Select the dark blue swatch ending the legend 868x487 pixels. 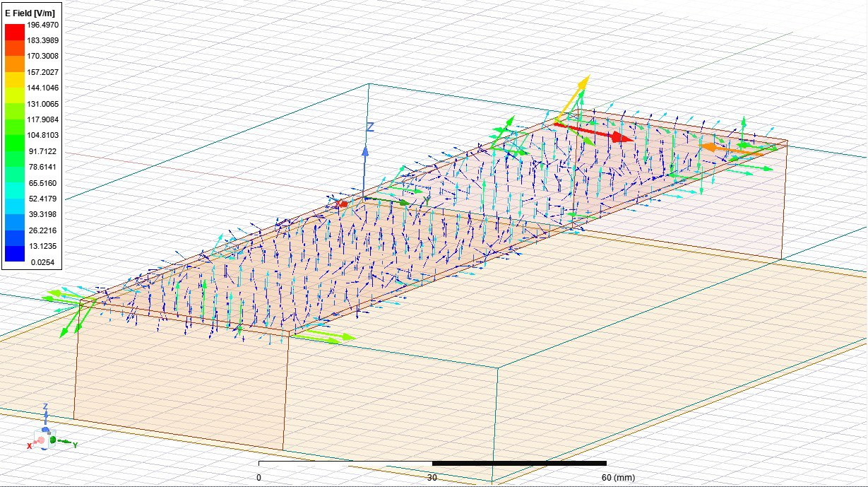coord(15,254)
